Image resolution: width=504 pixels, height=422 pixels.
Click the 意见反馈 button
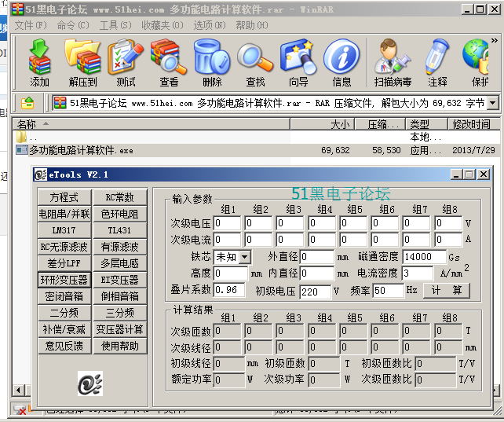coord(64,346)
